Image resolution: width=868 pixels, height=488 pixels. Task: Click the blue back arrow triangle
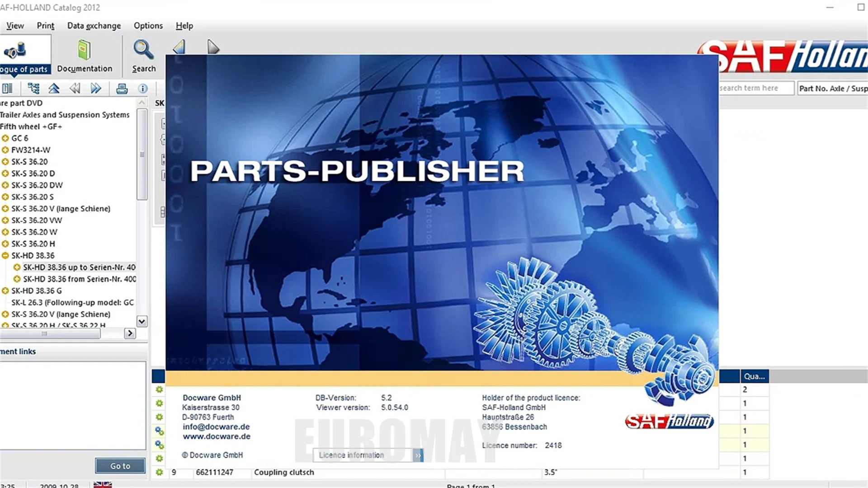(x=179, y=47)
